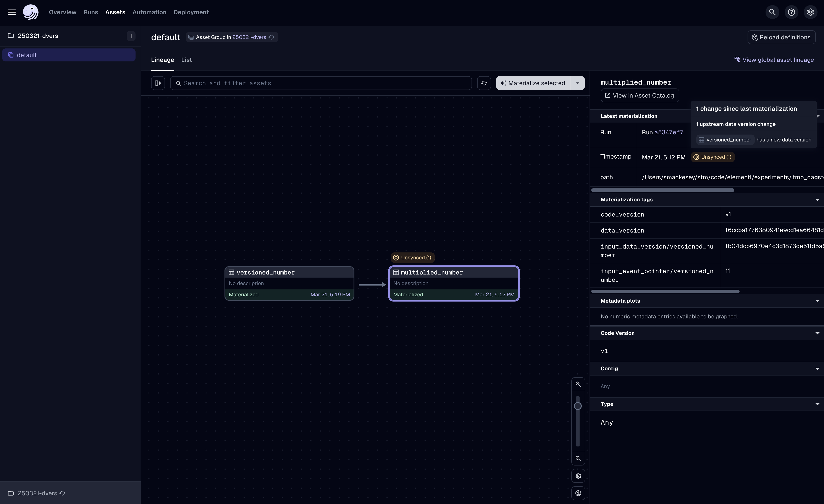824x504 pixels.
Task: Collapse the Config section
Action: click(x=817, y=368)
